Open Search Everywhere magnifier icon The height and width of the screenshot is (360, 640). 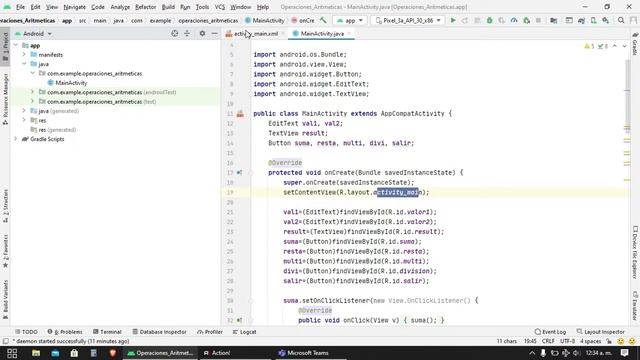(x=621, y=20)
